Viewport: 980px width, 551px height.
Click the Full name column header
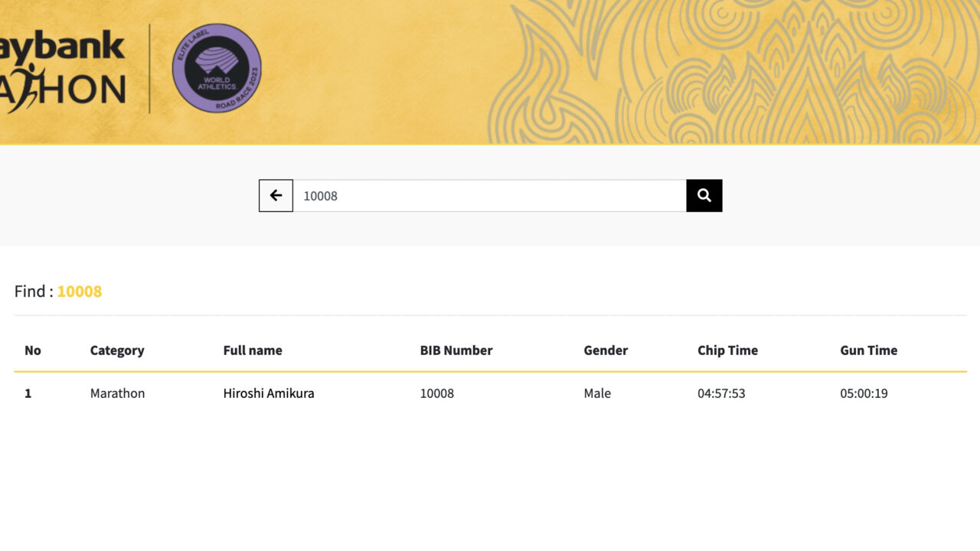pos(253,350)
